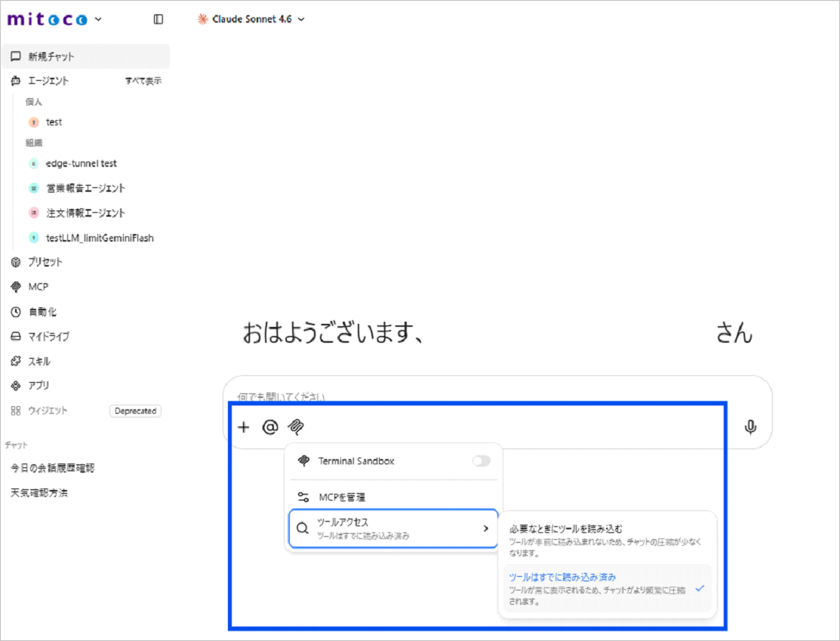Click the ツールアクセス search icon
This screenshot has height=641, width=840.
click(302, 529)
